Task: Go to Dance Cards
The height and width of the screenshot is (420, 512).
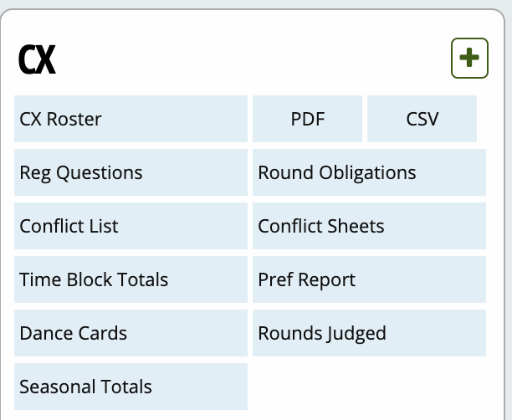Action: point(131,333)
